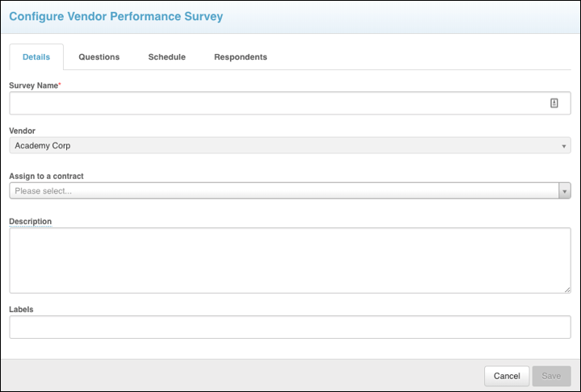This screenshot has height=392, width=581.
Task: Click the Vendor field label
Action: (22, 131)
